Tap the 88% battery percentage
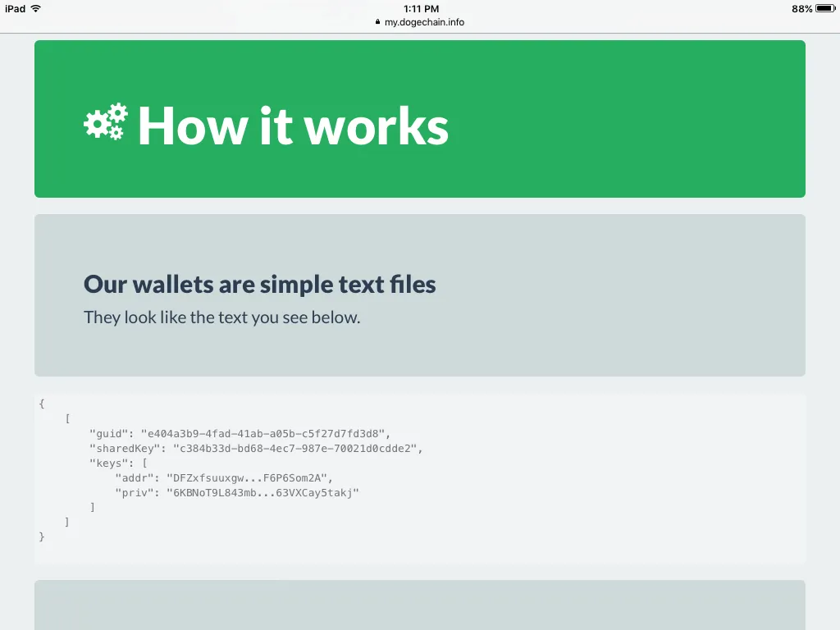840x630 pixels. (802, 8)
